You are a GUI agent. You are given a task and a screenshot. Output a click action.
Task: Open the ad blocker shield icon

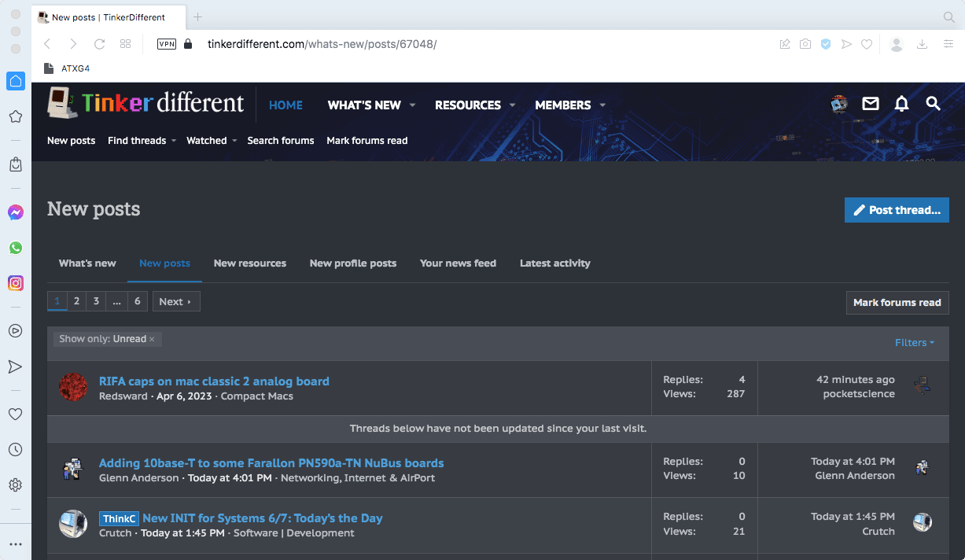point(826,44)
